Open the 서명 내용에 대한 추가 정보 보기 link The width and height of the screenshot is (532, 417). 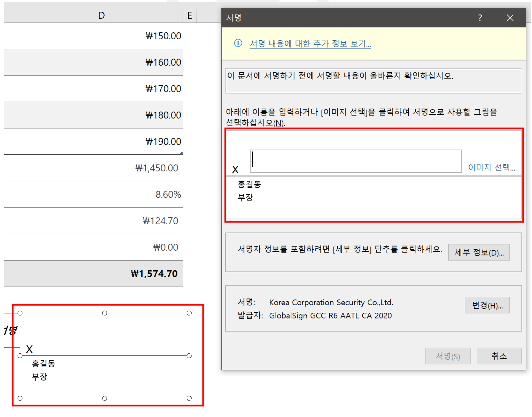[310, 44]
